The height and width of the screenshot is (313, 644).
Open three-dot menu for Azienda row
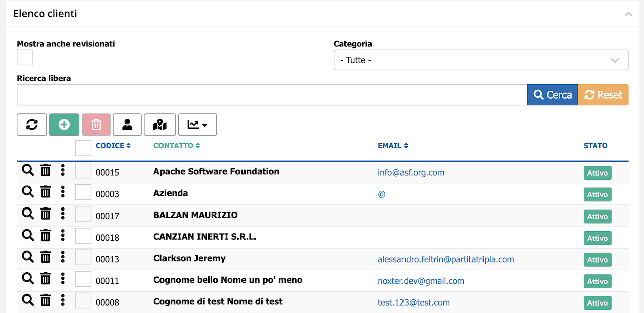pos(63,192)
